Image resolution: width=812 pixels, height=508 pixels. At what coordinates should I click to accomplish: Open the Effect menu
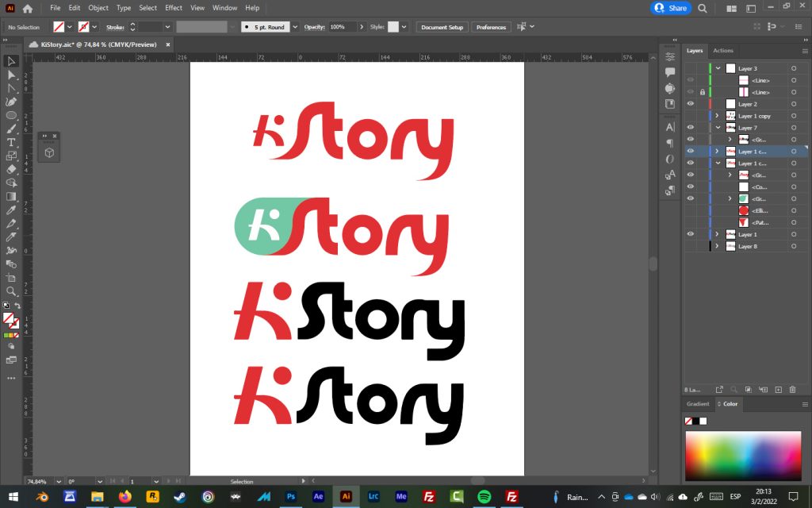174,8
